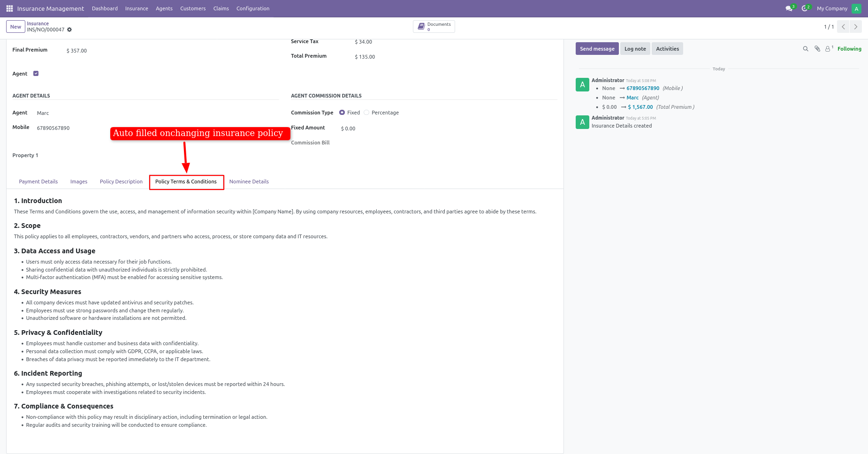Screen dimensions: 868x454
Task: Click the Administrator avatar on created message
Action: (582, 122)
